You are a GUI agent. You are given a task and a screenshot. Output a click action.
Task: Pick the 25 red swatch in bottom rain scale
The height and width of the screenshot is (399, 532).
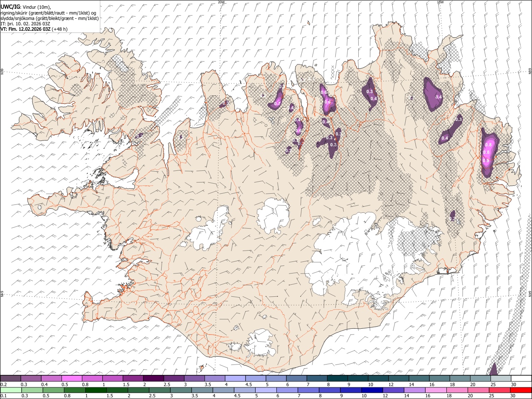pyautogui.click(x=500, y=390)
